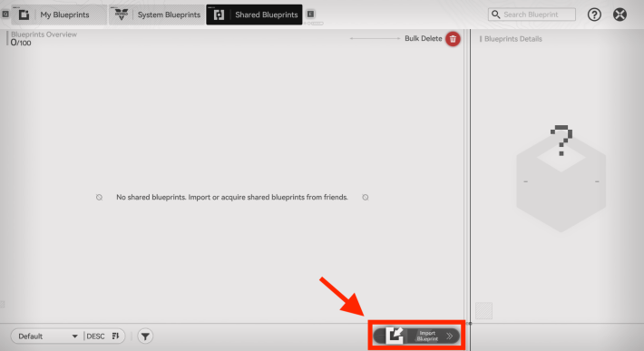Toggle the DESC sort order
This screenshot has height=351, width=644.
pos(103,336)
